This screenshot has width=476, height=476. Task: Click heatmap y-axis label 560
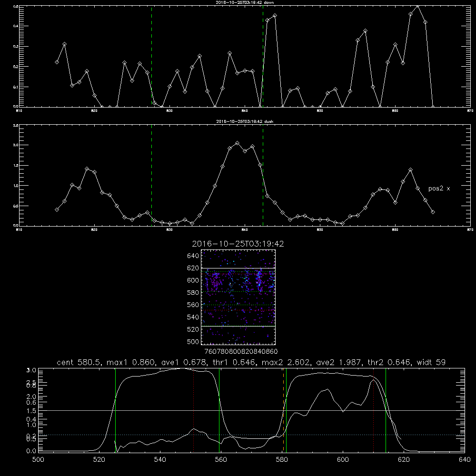[x=193, y=305]
